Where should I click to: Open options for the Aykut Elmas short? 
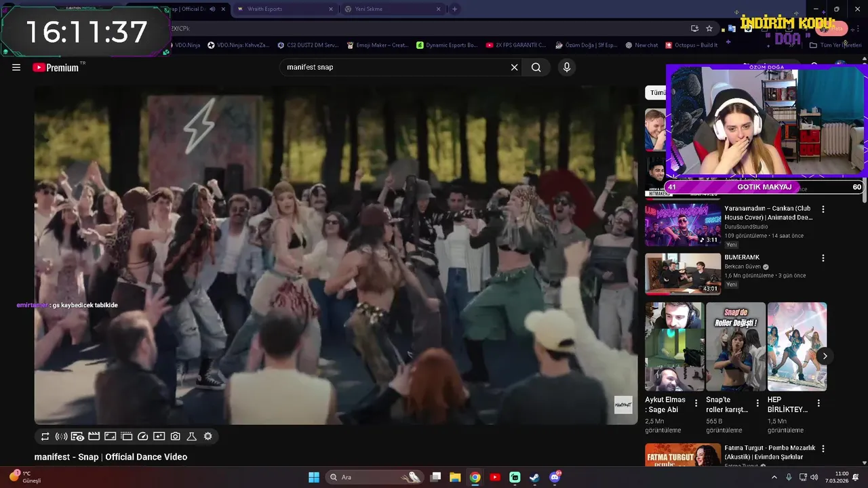[696, 403]
